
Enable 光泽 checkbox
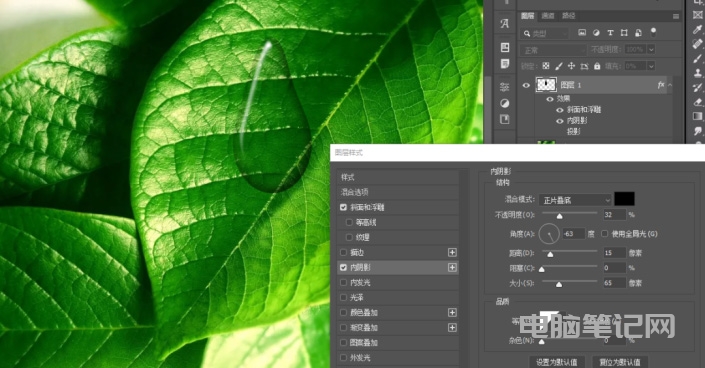[344, 297]
